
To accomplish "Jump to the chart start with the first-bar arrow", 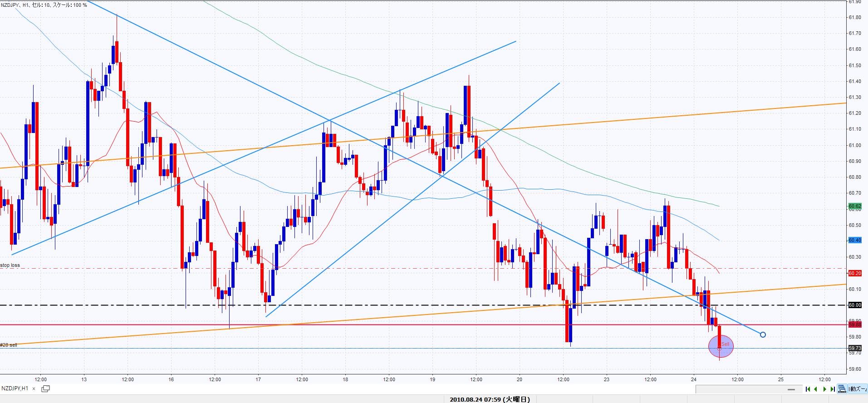I will pos(808,389).
